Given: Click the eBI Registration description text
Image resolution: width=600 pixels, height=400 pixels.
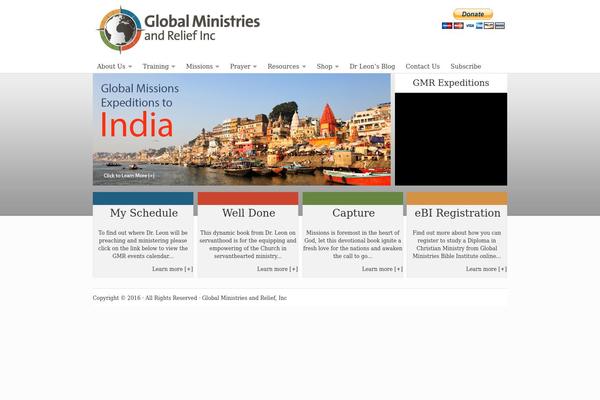Looking at the screenshot, I should point(457,244).
